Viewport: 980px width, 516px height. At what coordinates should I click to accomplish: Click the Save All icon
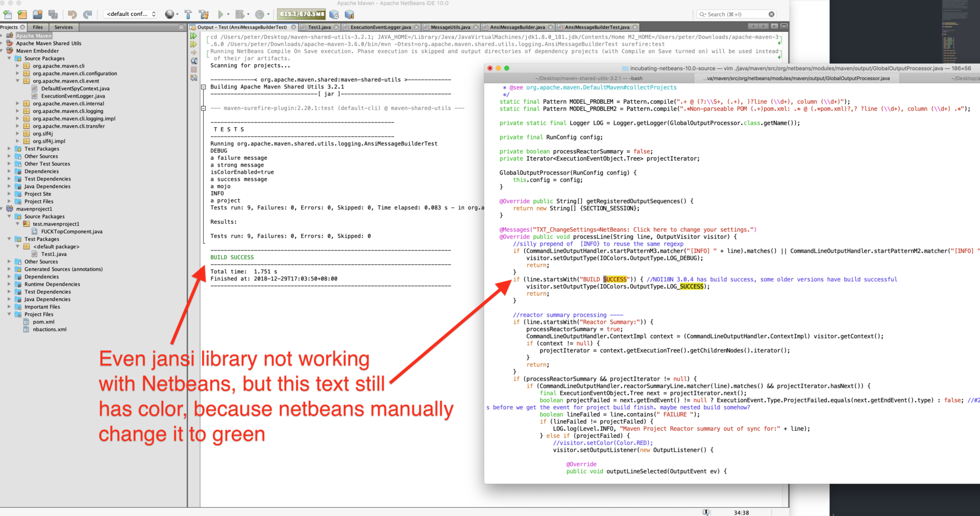tap(52, 14)
